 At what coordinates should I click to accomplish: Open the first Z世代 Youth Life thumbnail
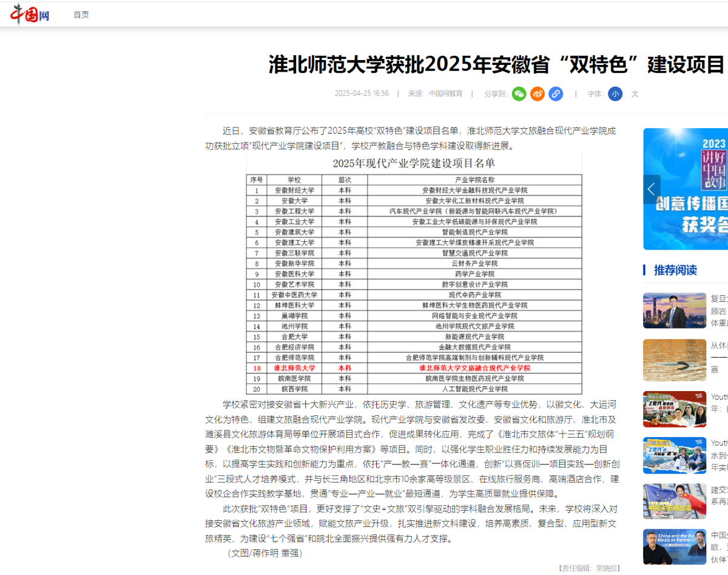(x=674, y=409)
